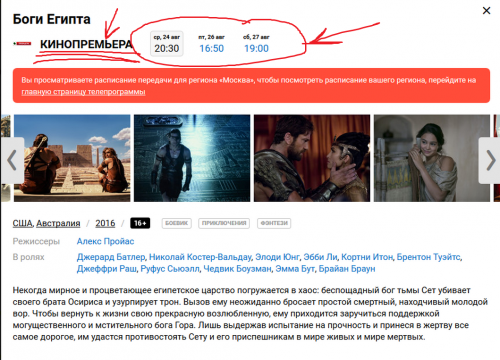Open director Алекс Пройас page
Screen dimensions: 500x360
(x=105, y=241)
